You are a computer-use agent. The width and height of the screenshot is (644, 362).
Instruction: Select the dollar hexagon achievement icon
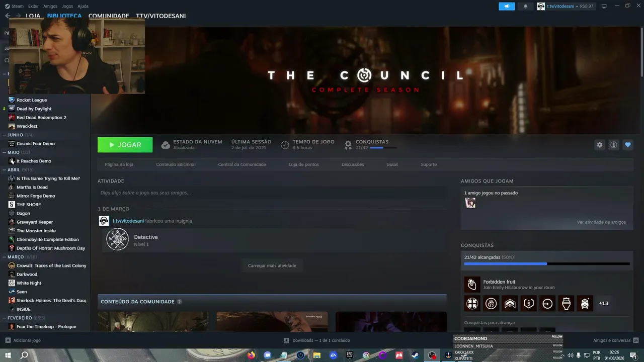529,303
